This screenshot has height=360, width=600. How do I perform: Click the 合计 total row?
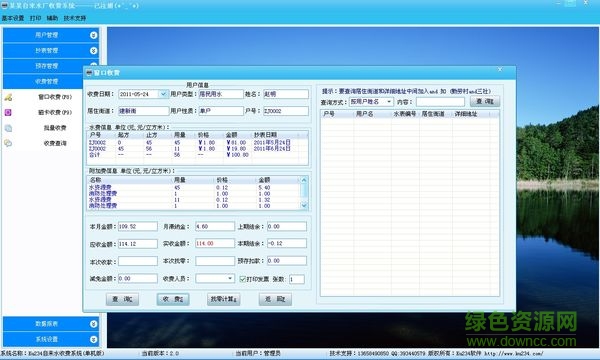(197, 155)
